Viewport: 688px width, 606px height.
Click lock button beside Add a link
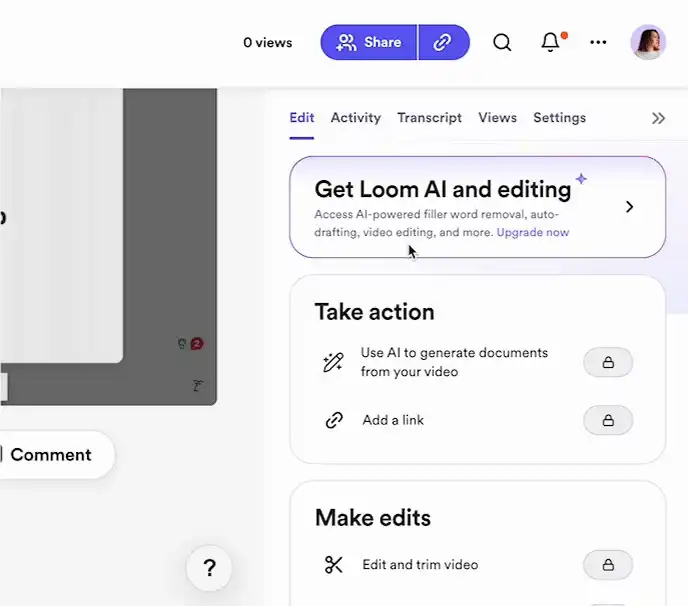click(x=608, y=420)
